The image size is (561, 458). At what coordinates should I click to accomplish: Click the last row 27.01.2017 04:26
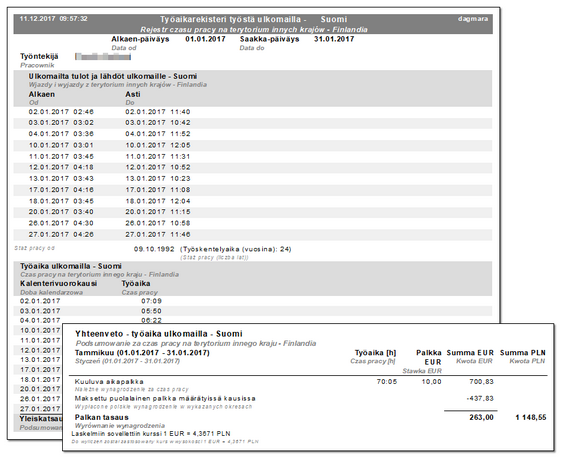click(x=253, y=235)
